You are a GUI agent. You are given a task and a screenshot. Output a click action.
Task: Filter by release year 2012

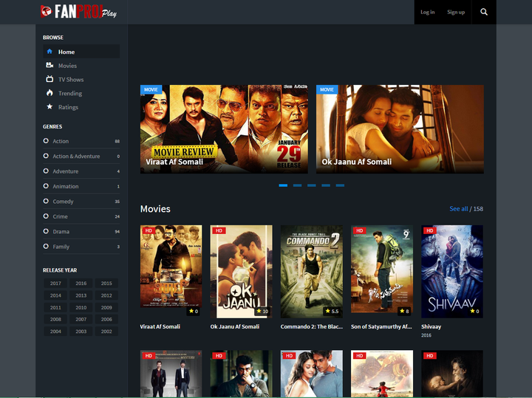tap(106, 295)
